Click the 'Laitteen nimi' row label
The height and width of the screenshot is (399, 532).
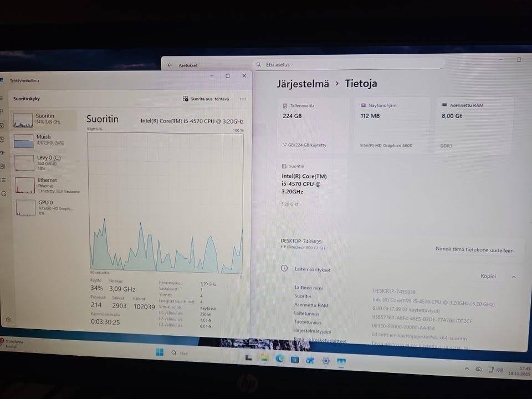pos(309,288)
